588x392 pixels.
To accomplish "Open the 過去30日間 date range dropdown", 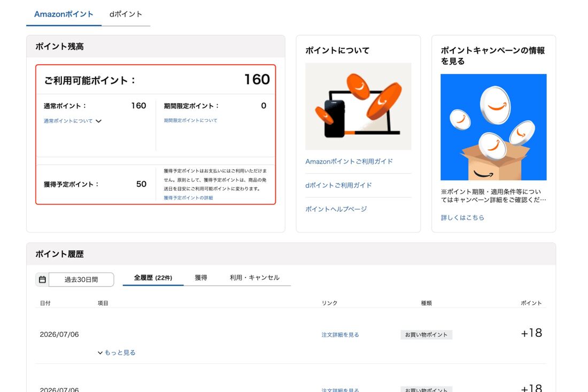I will click(81, 280).
